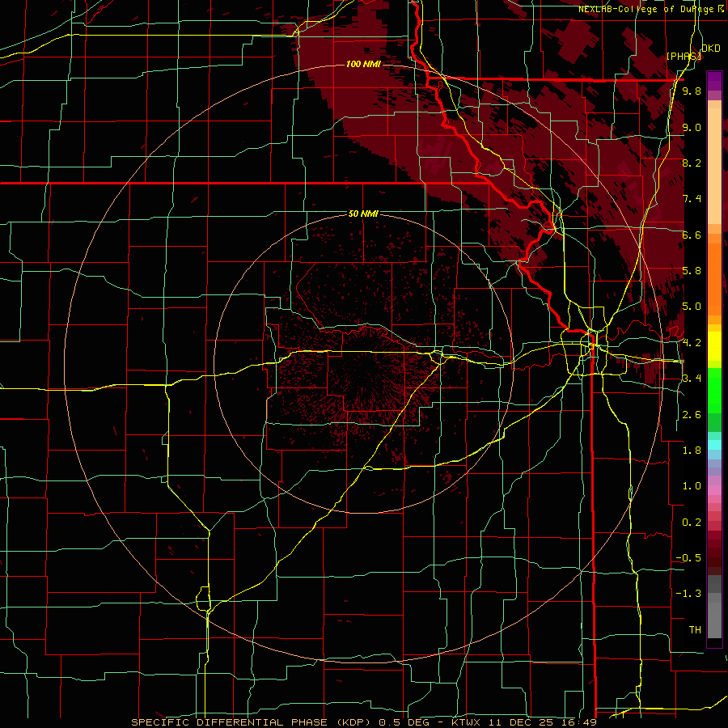Click the 4.2 value on the color scale

692,343
